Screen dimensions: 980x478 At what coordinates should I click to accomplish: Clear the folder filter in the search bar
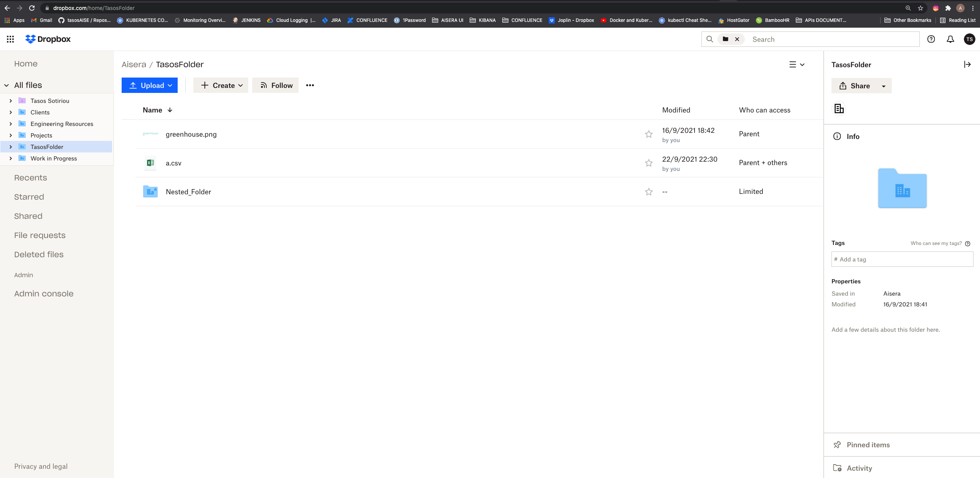point(736,39)
